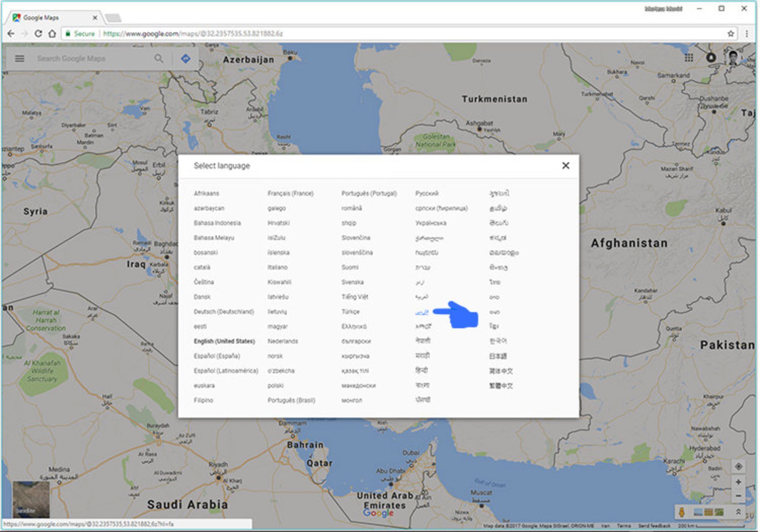The height and width of the screenshot is (532, 760).
Task: Bookmark this page with the star
Action: tap(731, 34)
